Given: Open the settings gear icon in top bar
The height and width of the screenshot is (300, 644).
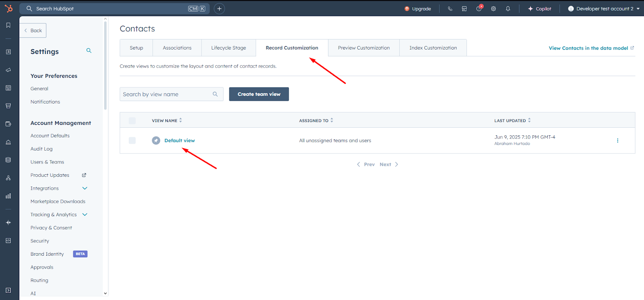Looking at the screenshot, I should pos(493,8).
